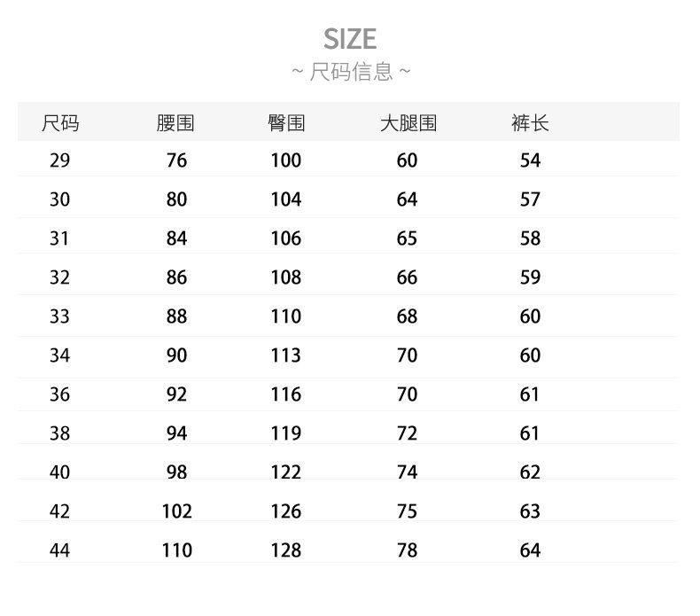Screen dimensions: 700x616
Task: Click waist value 102 in size 42 row
Action: 176,511
